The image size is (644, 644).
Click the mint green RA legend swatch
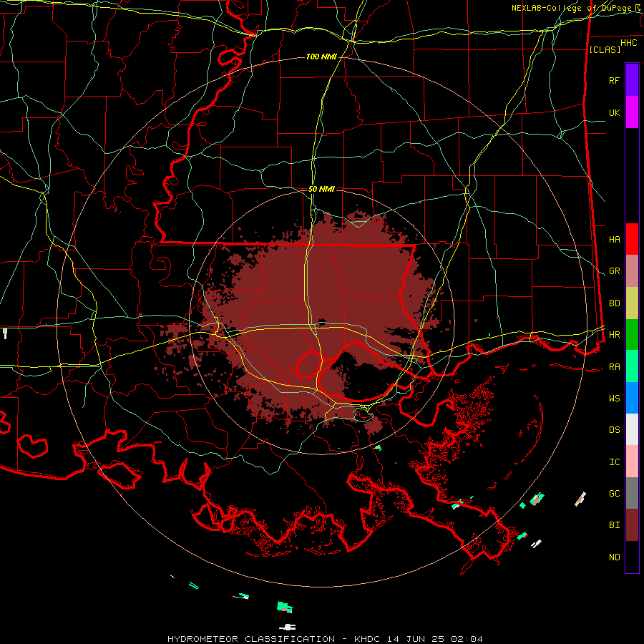[632, 366]
